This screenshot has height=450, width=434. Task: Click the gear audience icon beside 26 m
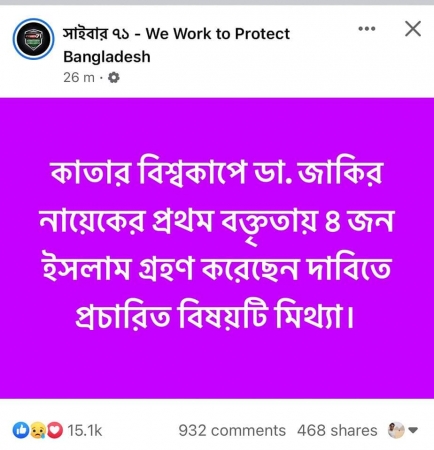click(114, 78)
